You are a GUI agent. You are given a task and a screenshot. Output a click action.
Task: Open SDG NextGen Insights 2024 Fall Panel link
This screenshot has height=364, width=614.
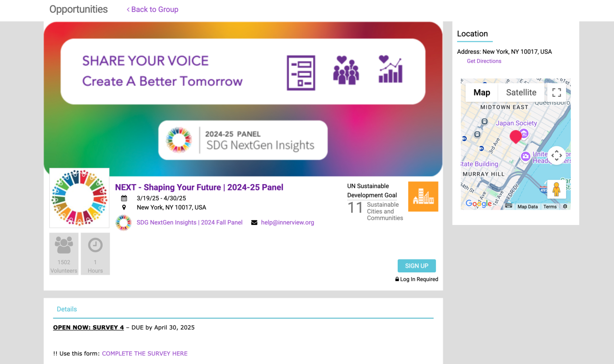tap(189, 223)
